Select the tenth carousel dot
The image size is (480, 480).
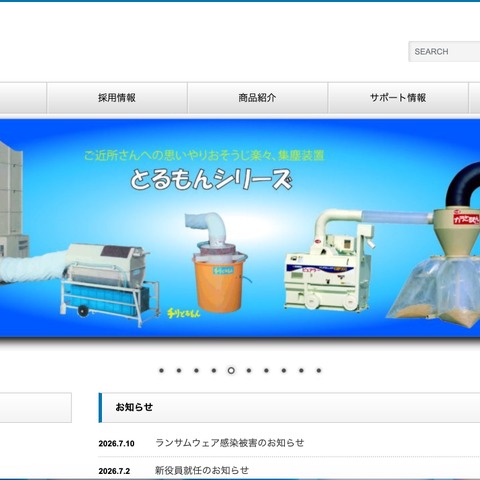[319, 370]
